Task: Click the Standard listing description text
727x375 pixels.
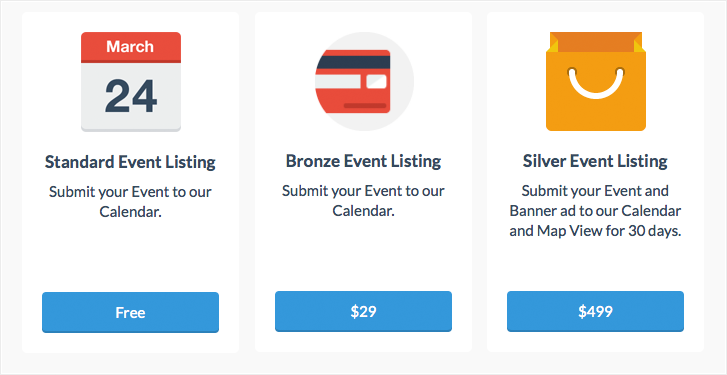Action: point(130,203)
